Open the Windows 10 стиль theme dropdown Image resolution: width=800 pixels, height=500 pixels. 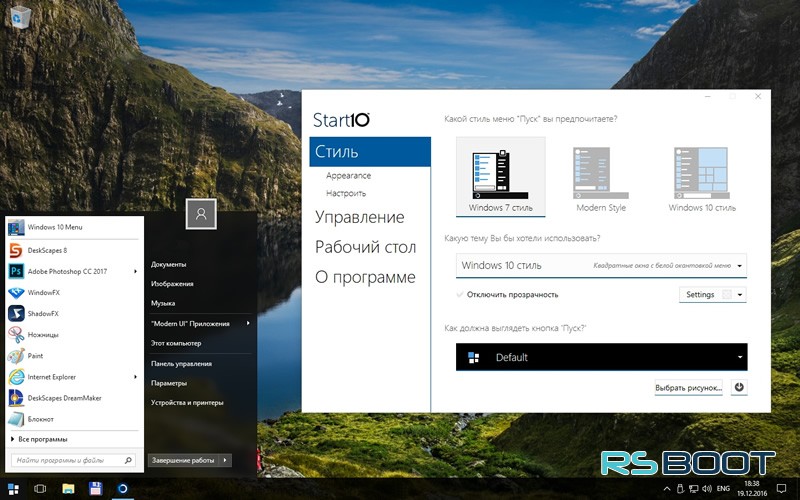[x=601, y=265]
